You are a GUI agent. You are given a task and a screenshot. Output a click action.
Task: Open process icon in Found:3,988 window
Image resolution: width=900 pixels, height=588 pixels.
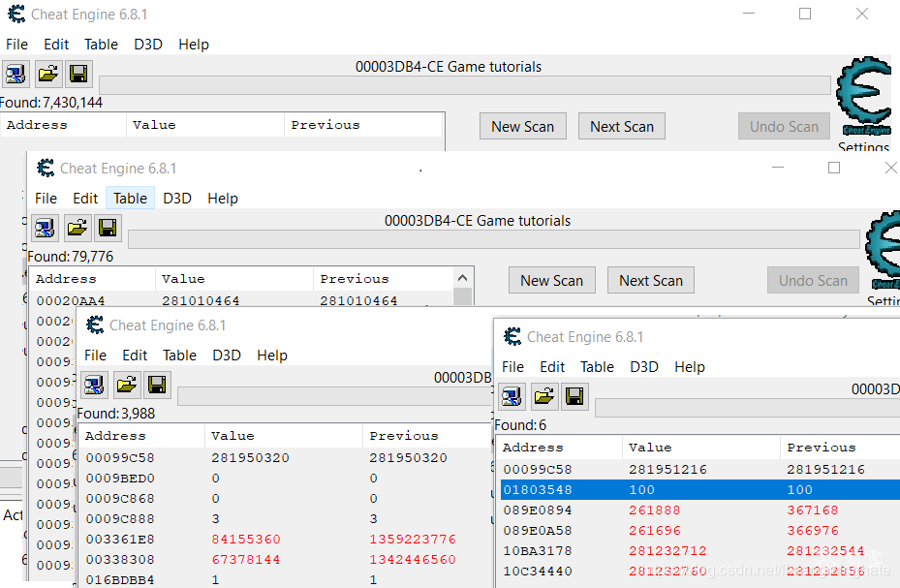coord(94,385)
